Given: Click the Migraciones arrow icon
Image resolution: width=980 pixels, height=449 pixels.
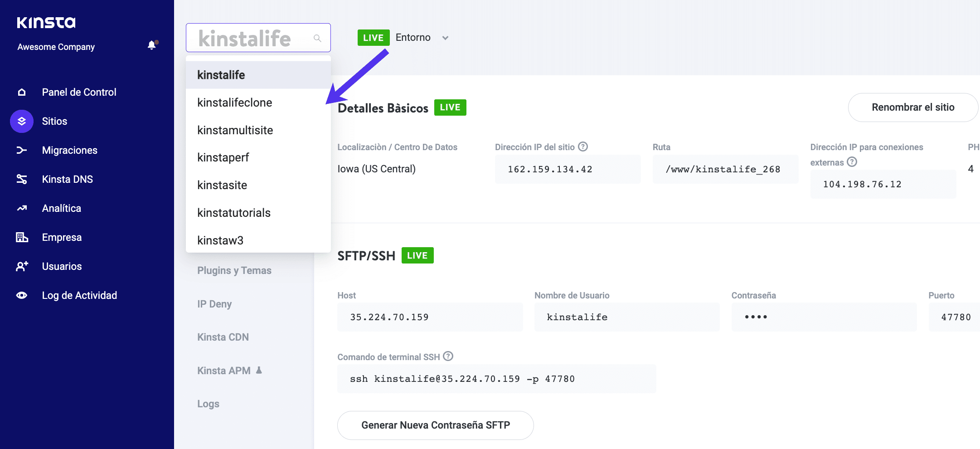Looking at the screenshot, I should [22, 151].
